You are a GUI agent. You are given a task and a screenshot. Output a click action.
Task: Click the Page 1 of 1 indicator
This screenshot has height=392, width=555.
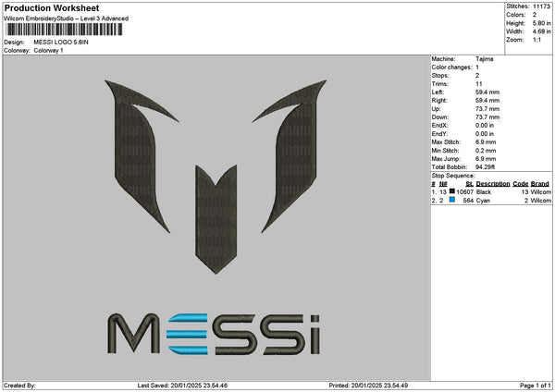pyautogui.click(x=536, y=386)
